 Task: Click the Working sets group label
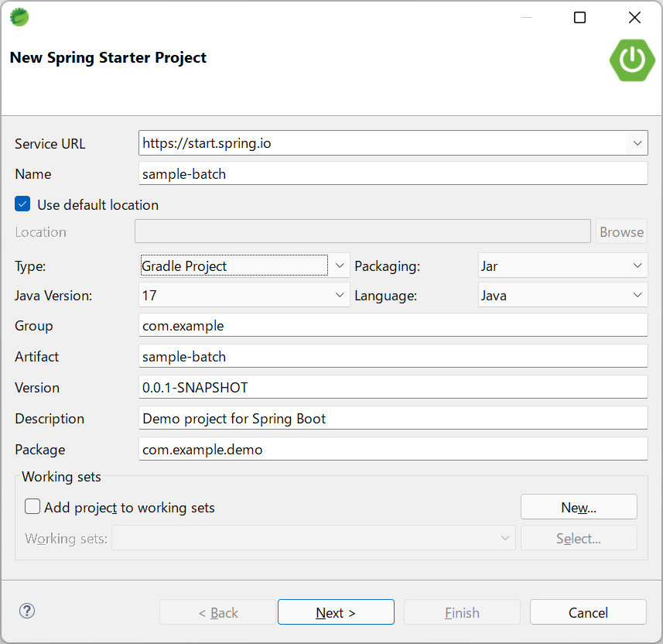[61, 477]
